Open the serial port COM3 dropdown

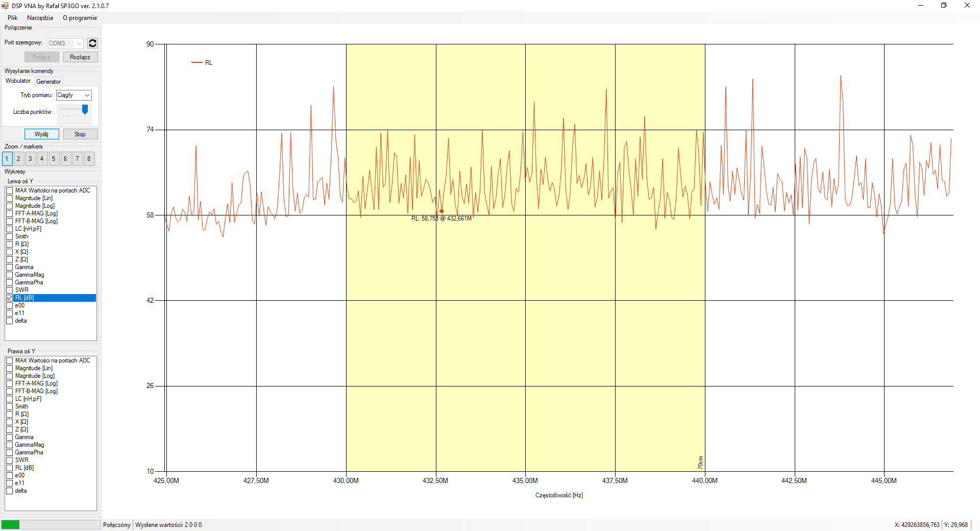(x=66, y=43)
